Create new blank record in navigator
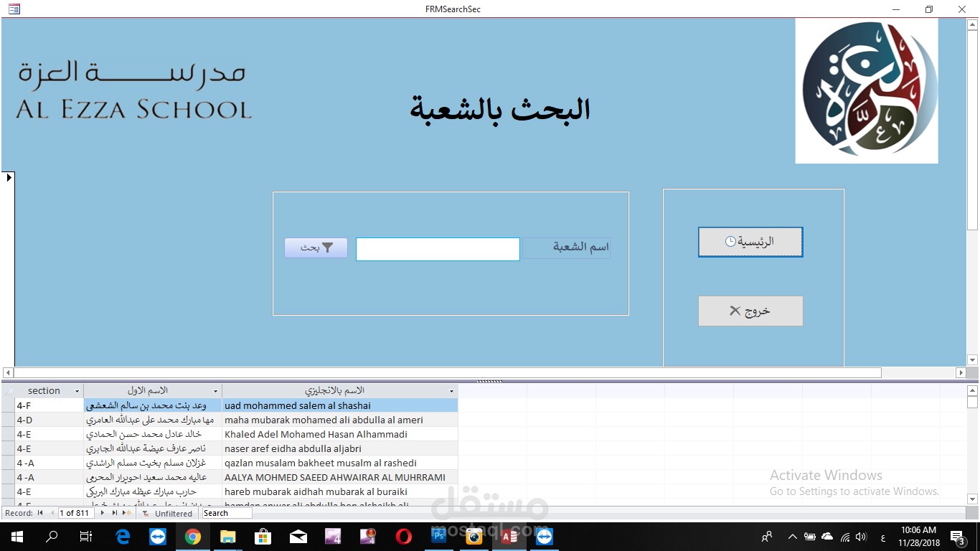The width and height of the screenshot is (980, 551). [x=128, y=513]
